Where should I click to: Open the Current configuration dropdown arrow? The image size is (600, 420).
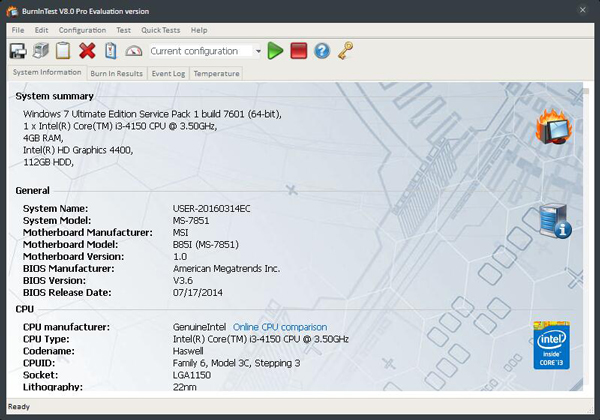pos(258,51)
